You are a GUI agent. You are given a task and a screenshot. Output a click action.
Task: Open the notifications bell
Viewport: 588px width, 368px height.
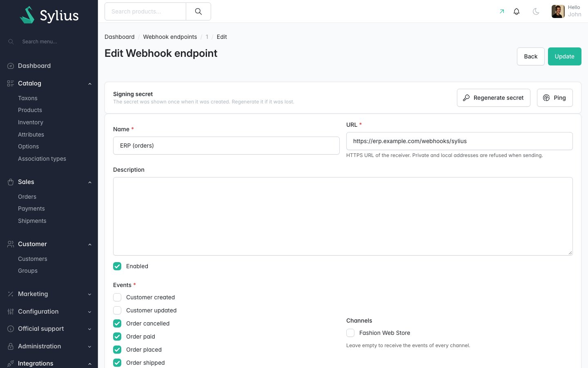517,11
